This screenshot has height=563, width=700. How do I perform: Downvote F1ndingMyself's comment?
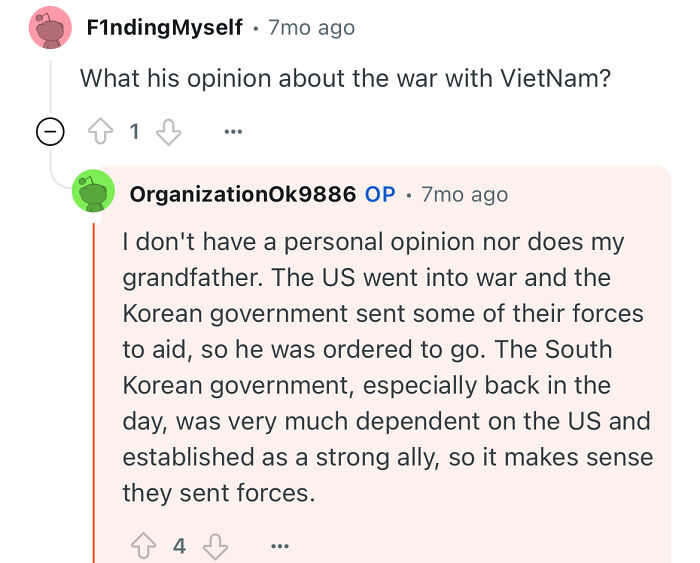(168, 132)
